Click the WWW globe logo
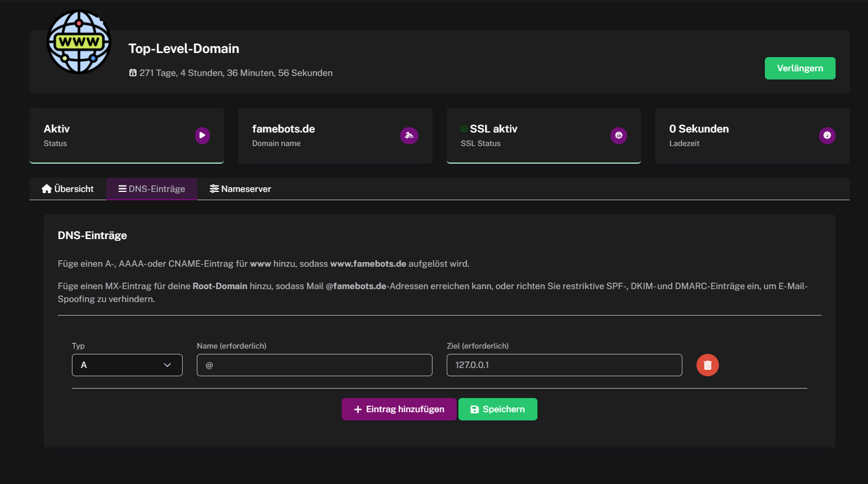The width and height of the screenshot is (868, 484). tap(79, 42)
